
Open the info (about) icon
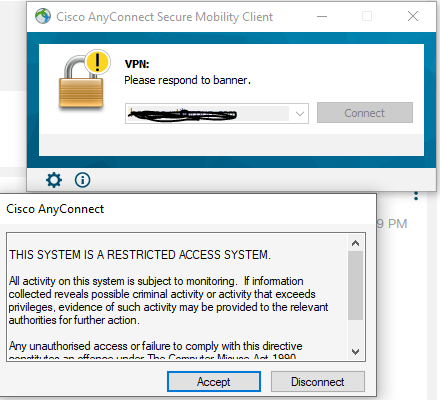coord(82,180)
